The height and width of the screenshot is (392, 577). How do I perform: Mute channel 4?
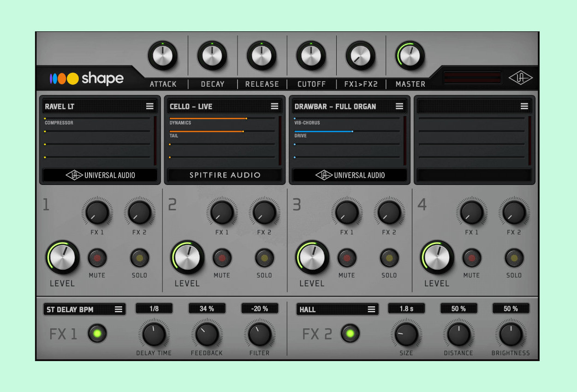pyautogui.click(x=472, y=258)
